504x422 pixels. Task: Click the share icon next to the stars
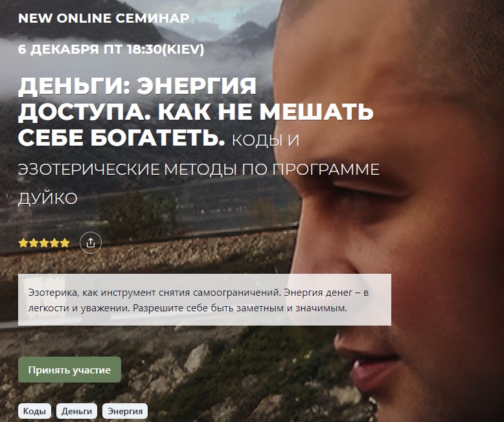click(91, 243)
